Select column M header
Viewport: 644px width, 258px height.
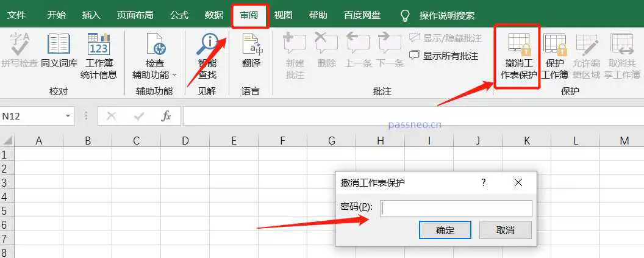coord(623,141)
